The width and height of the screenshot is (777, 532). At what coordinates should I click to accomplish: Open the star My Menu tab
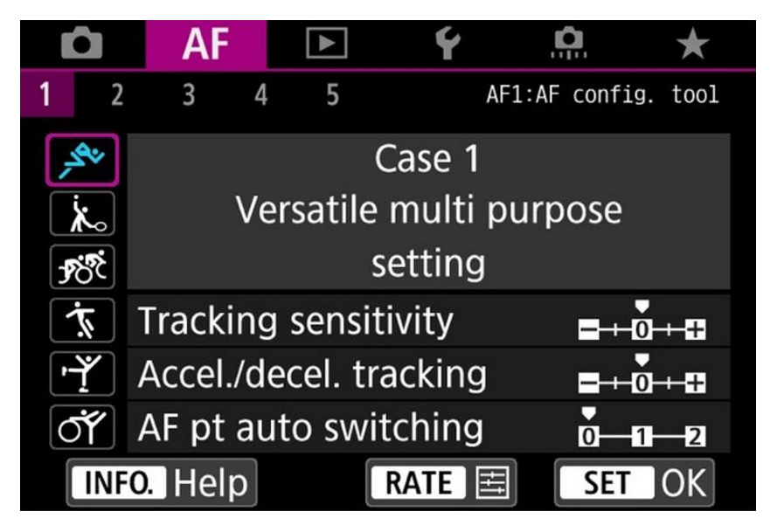tap(693, 45)
